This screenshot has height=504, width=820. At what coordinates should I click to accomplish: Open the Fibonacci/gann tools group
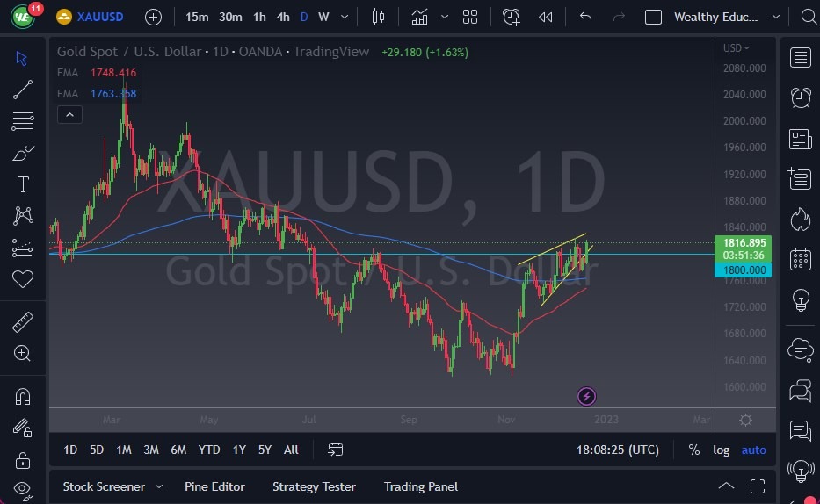pos(23,121)
